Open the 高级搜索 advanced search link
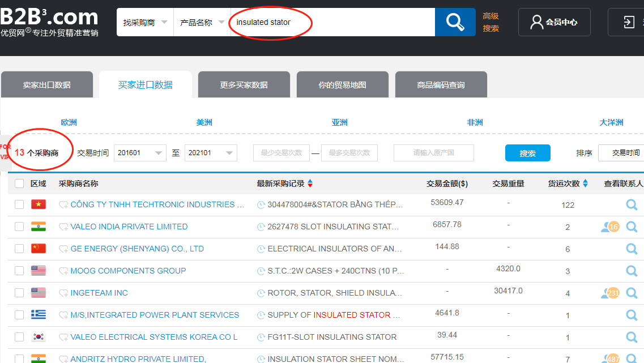 (491, 22)
